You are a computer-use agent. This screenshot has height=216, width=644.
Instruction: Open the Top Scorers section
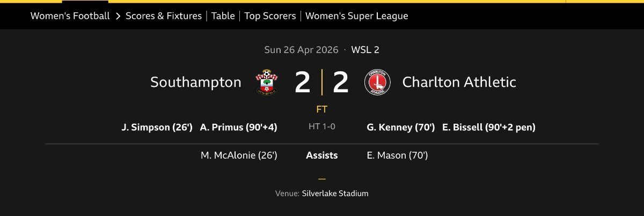[x=270, y=16]
